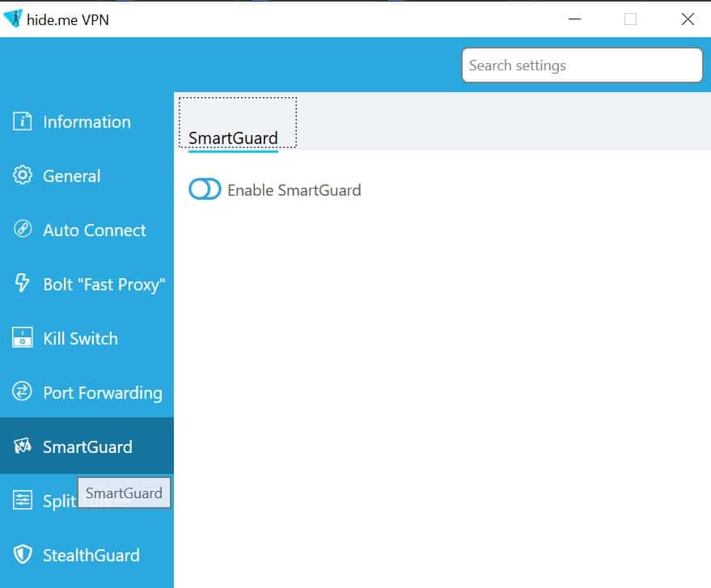Go to Auto Connect settings
The image size is (711, 588).
click(x=87, y=230)
